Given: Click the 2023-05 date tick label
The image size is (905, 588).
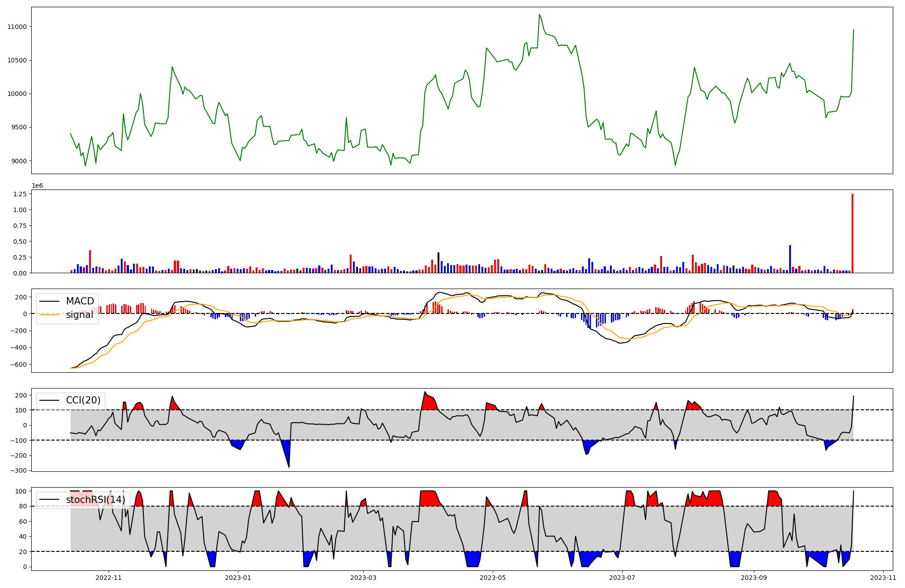Looking at the screenshot, I should 493,578.
